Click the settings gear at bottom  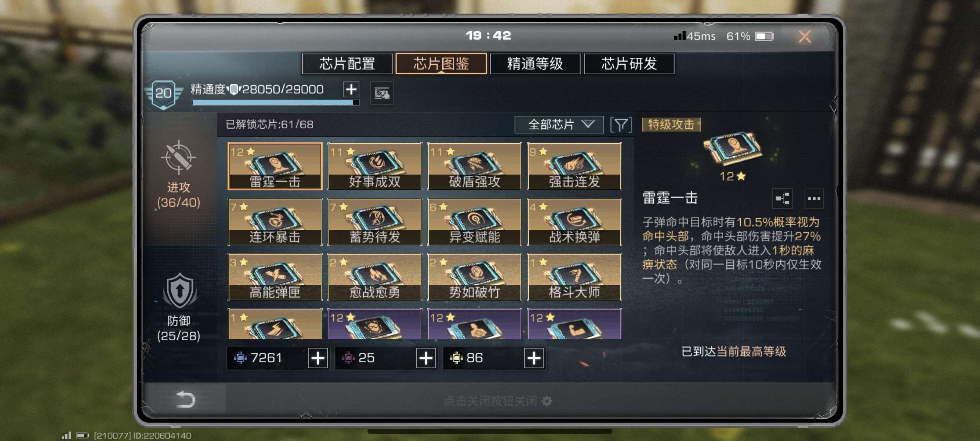[547, 401]
